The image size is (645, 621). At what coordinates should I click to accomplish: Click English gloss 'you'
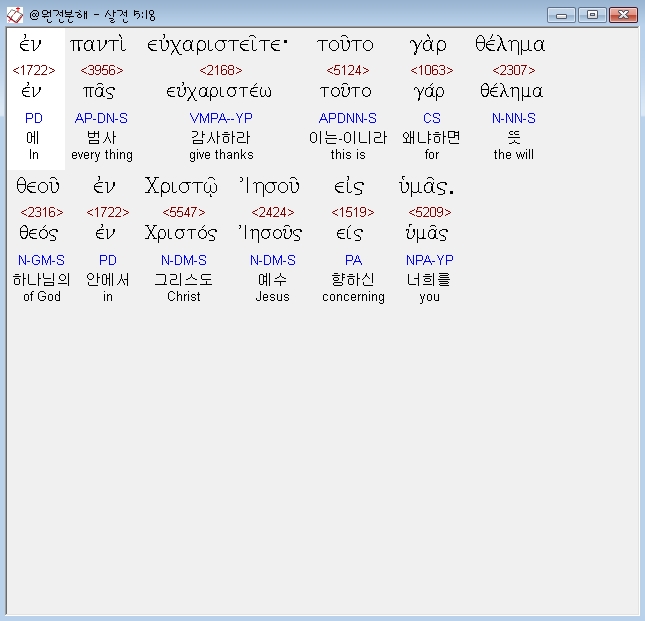[429, 297]
